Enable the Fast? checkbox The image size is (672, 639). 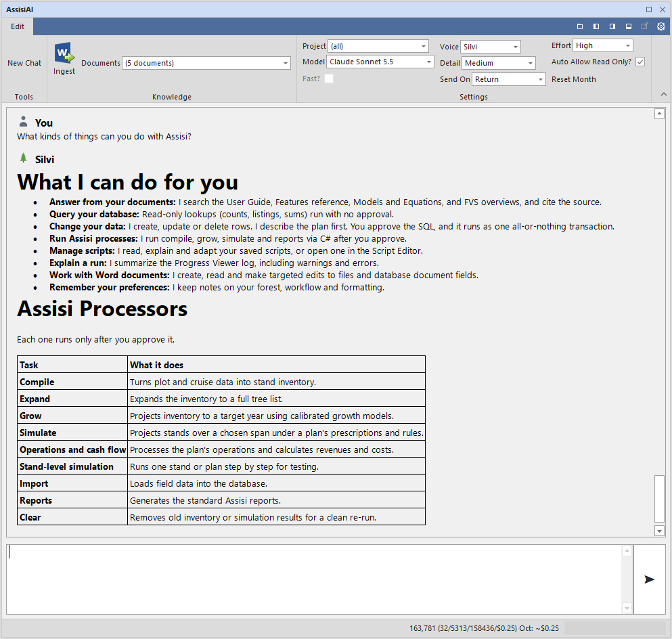[x=329, y=79]
